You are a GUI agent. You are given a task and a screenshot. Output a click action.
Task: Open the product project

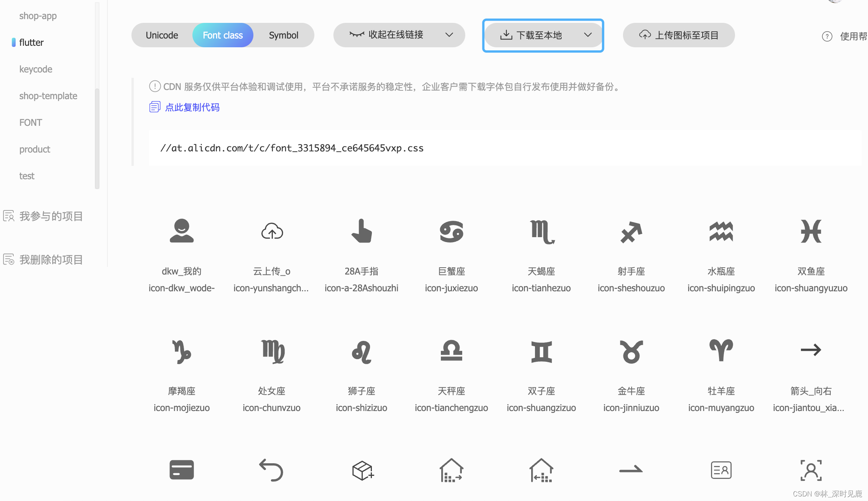[35, 149]
